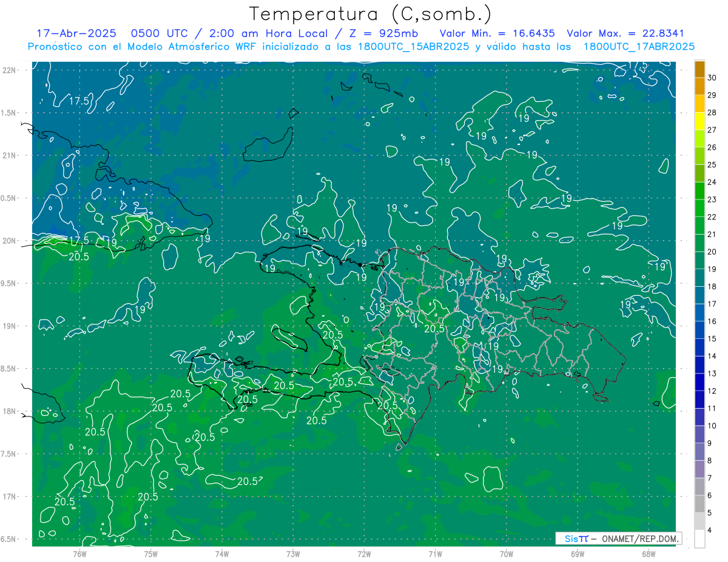Click the "Valor Min. = 16.6435" readout
This screenshot has width=728, height=562.
[x=497, y=34]
